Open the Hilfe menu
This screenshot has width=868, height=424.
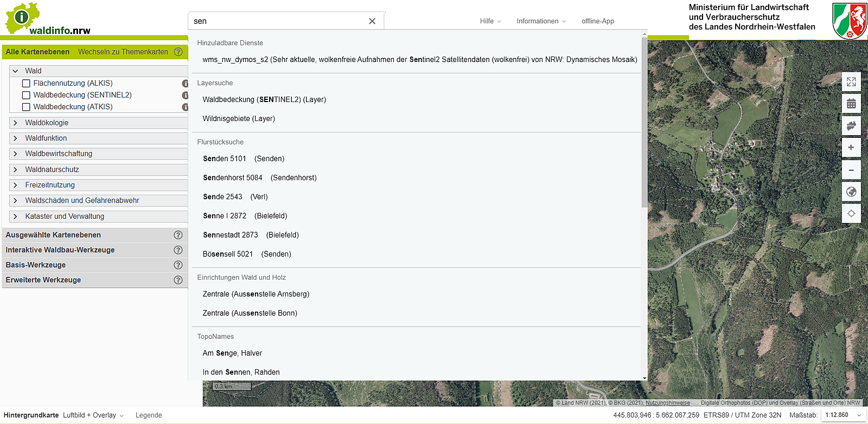490,21
